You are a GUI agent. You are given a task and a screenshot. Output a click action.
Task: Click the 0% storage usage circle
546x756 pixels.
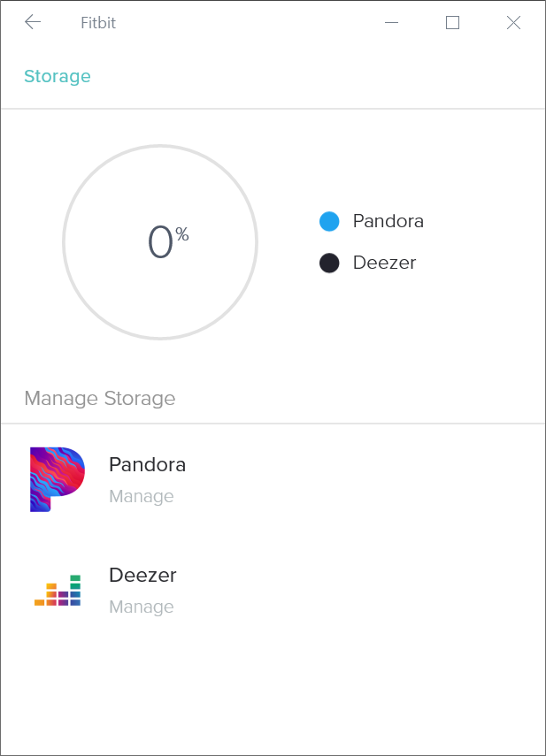160,242
